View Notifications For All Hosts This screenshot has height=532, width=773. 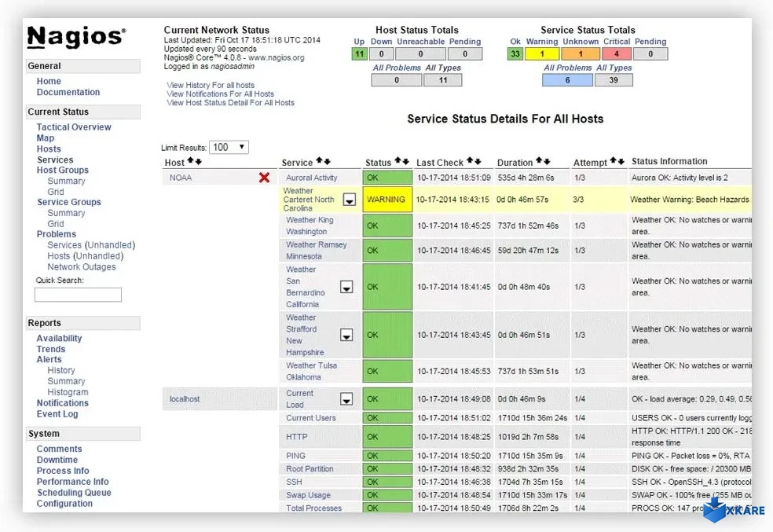(x=221, y=94)
